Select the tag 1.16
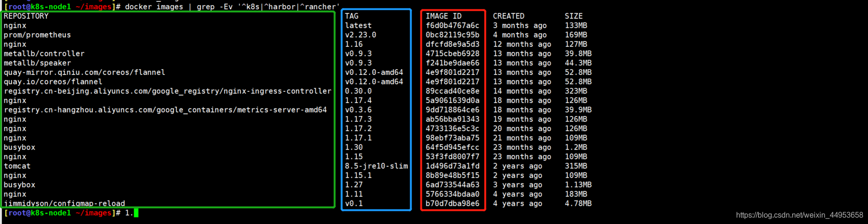Image resolution: width=868 pixels, height=224 pixels. tap(354, 45)
